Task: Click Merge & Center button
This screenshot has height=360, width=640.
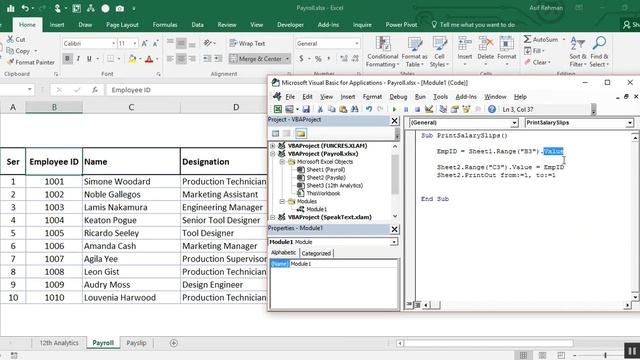Action: pyautogui.click(x=256, y=59)
